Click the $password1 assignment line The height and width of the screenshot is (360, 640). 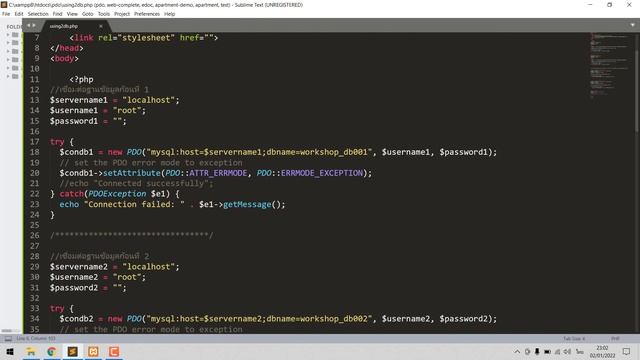tap(88, 121)
